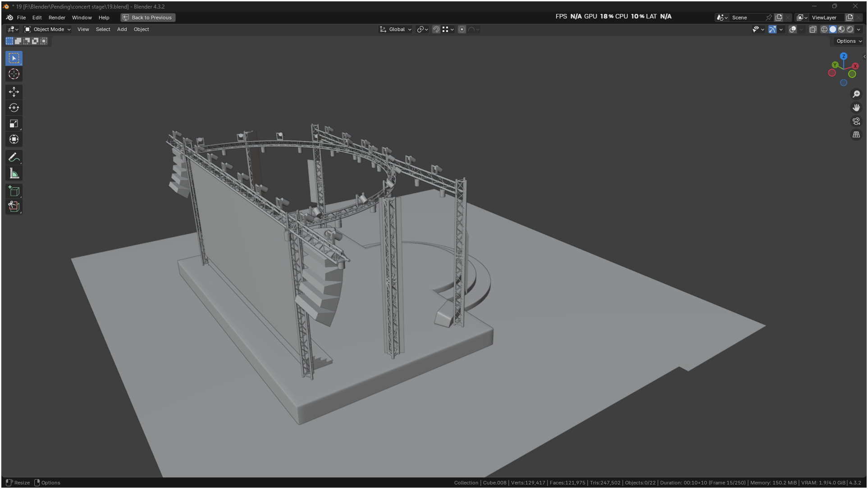This screenshot has width=868, height=489.
Task: Click the Back to Previous button
Action: (148, 18)
